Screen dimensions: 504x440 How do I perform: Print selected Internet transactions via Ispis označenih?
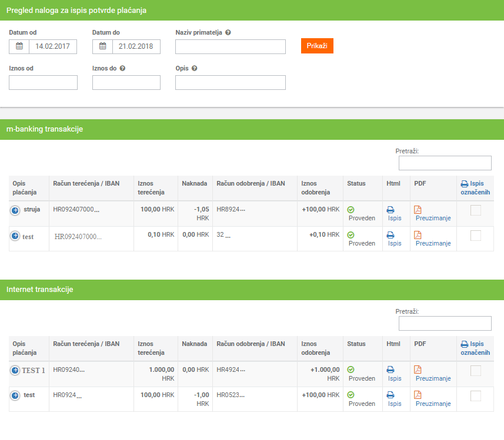[475, 348]
